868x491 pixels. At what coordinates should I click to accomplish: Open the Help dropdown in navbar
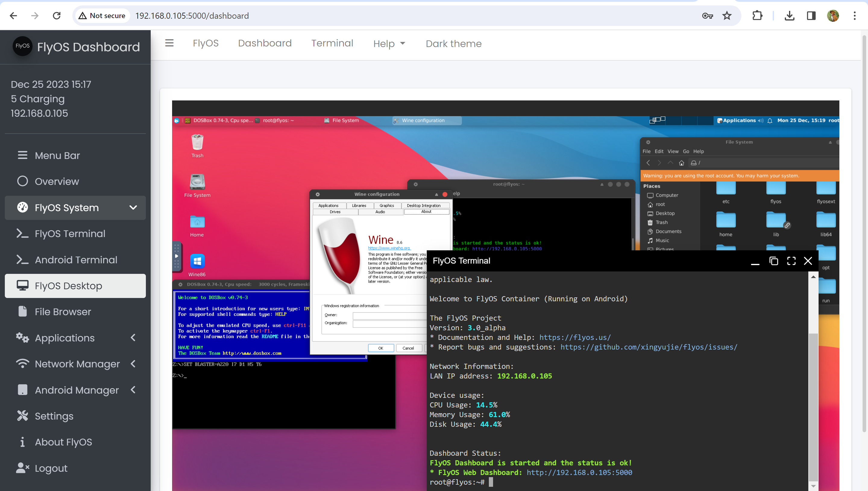point(389,43)
